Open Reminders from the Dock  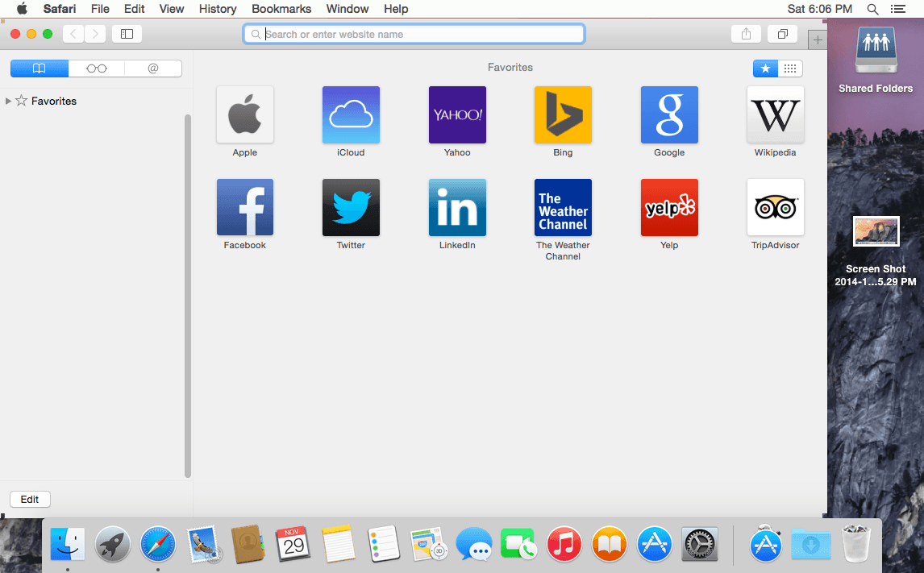tap(384, 543)
